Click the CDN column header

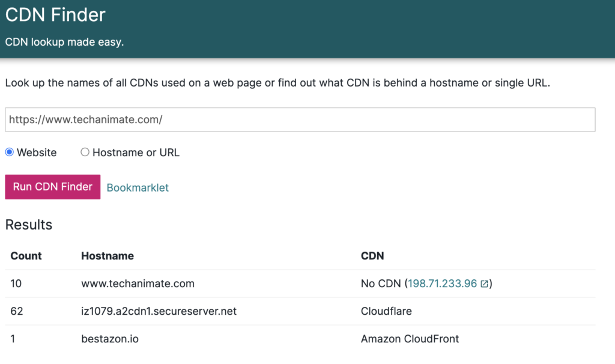pos(372,256)
